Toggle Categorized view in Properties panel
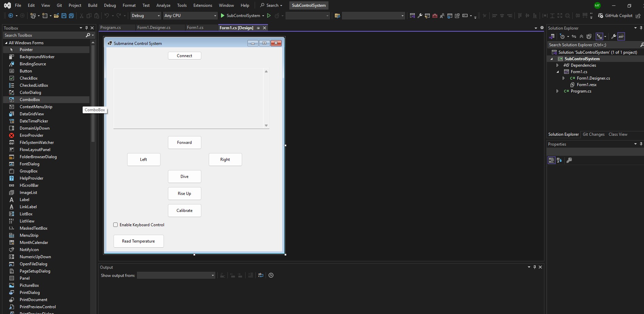Screen dimensions: 644x314 552,160
